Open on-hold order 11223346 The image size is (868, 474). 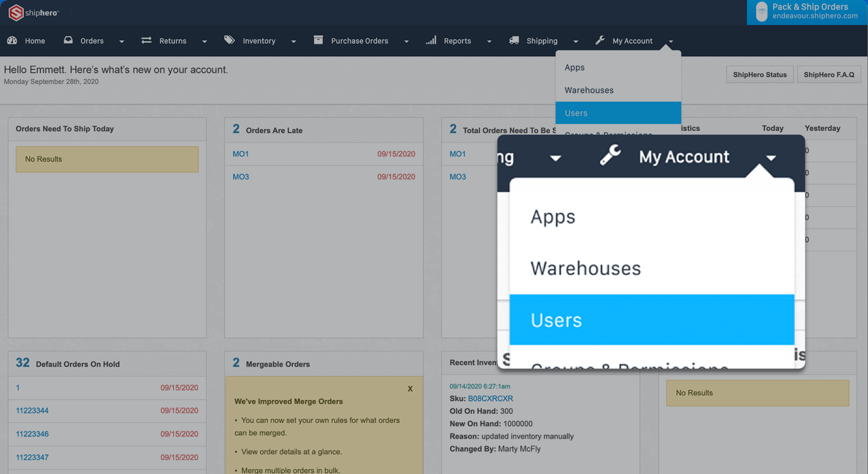coord(32,434)
